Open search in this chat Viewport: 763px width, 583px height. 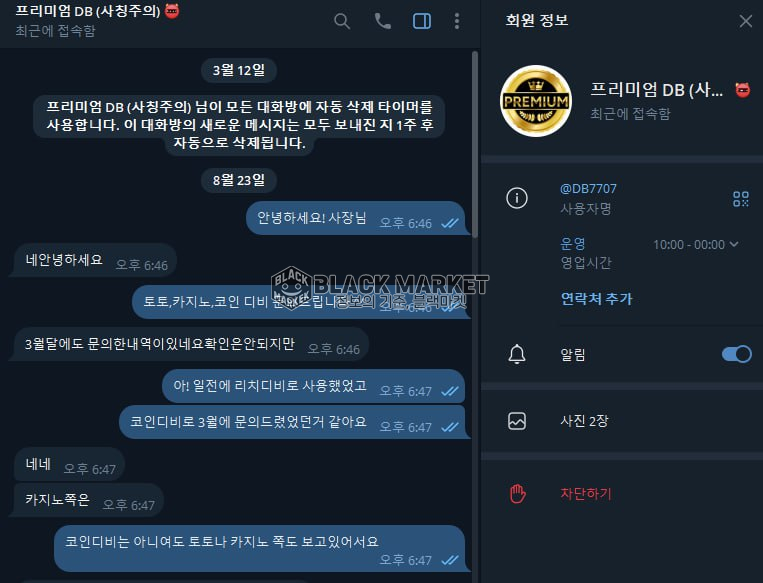coord(342,21)
